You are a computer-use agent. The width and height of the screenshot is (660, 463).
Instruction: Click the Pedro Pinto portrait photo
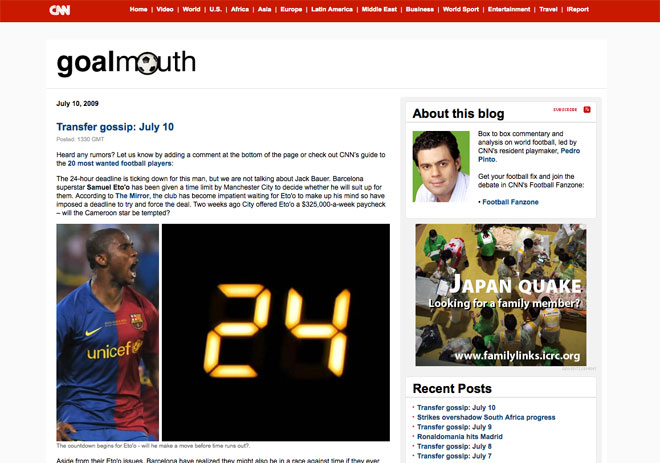coord(441,167)
